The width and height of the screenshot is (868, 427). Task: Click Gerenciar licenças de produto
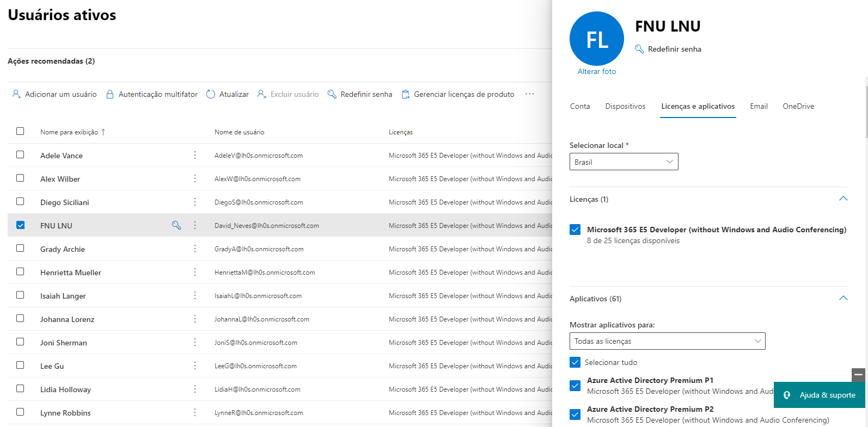(x=458, y=94)
